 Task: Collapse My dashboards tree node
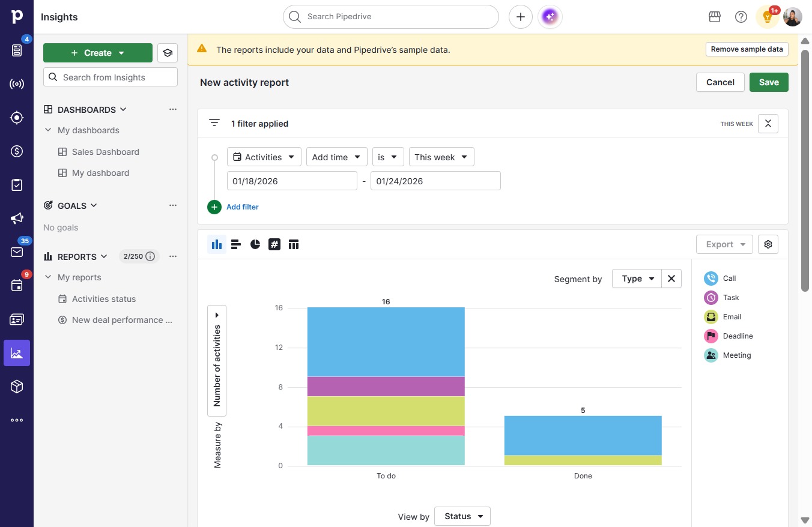tap(48, 130)
